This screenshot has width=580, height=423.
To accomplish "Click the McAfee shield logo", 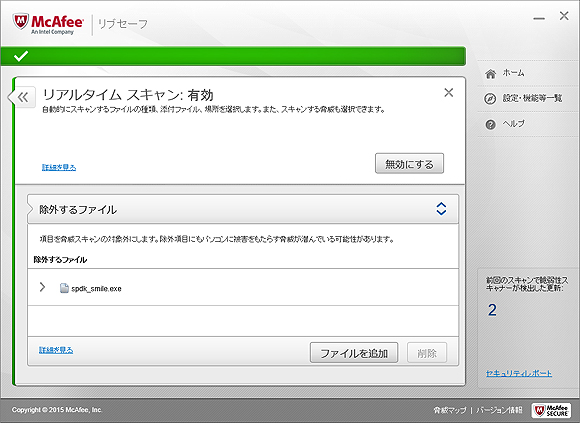I will point(21,22).
